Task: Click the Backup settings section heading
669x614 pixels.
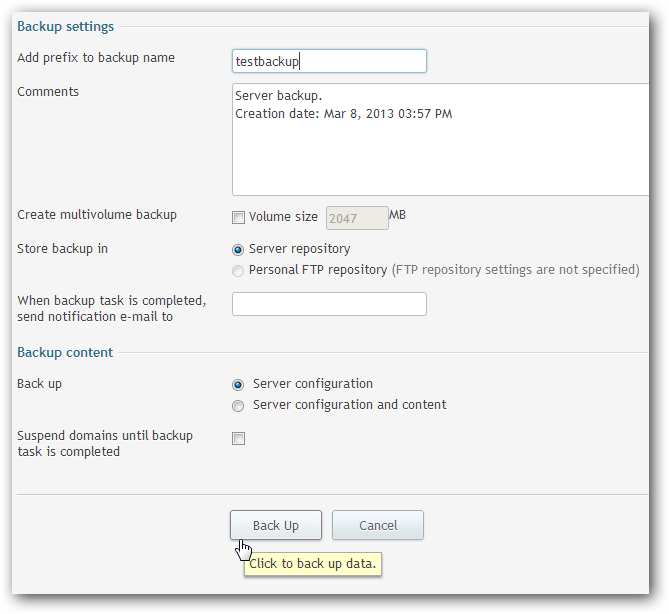Action: (66, 26)
